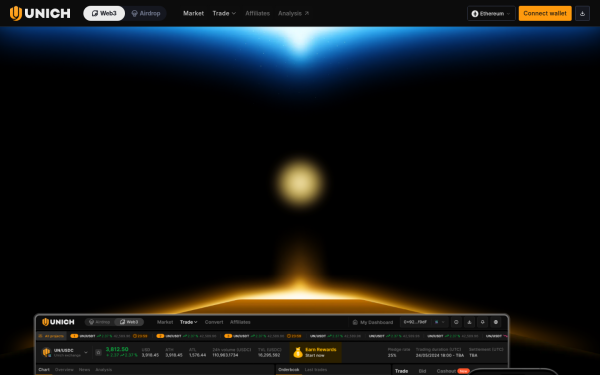Click the download icon beside Connect wallet
This screenshot has width=600, height=375.
(x=582, y=13)
